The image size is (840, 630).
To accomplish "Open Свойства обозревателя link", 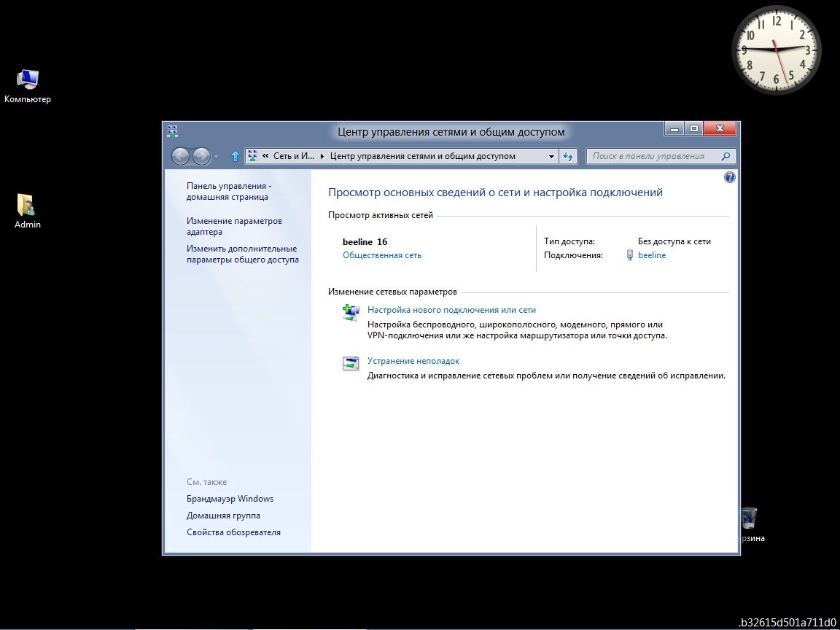I will click(x=233, y=532).
